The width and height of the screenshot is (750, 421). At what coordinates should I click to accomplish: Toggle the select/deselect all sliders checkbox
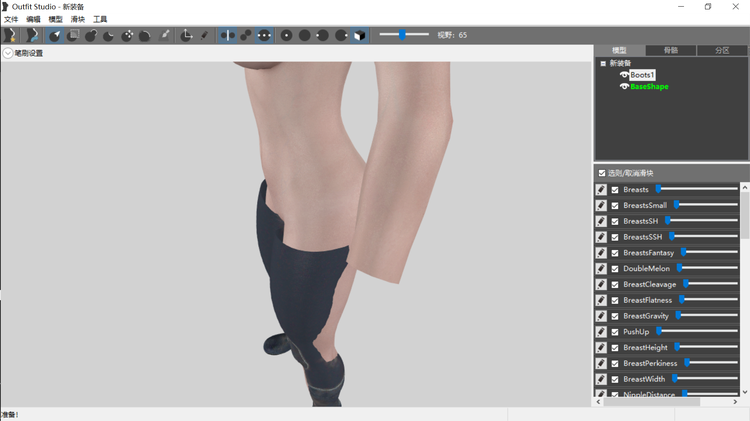[x=602, y=173]
